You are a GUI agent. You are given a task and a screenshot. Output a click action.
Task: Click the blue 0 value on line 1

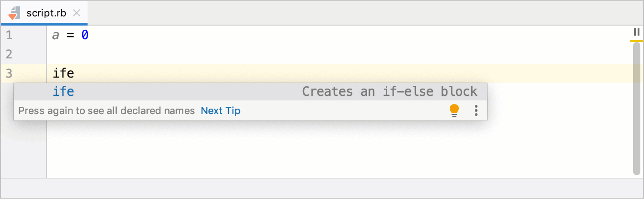(85, 35)
